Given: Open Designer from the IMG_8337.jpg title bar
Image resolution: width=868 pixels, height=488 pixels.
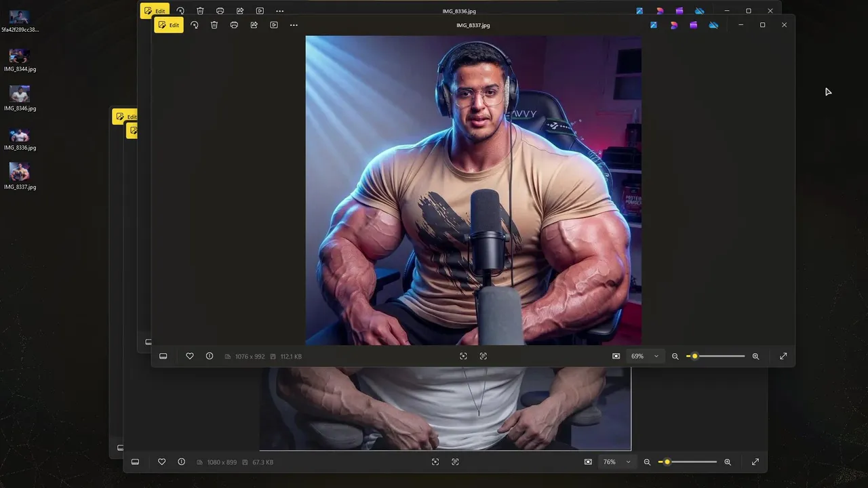Looking at the screenshot, I should click(673, 25).
